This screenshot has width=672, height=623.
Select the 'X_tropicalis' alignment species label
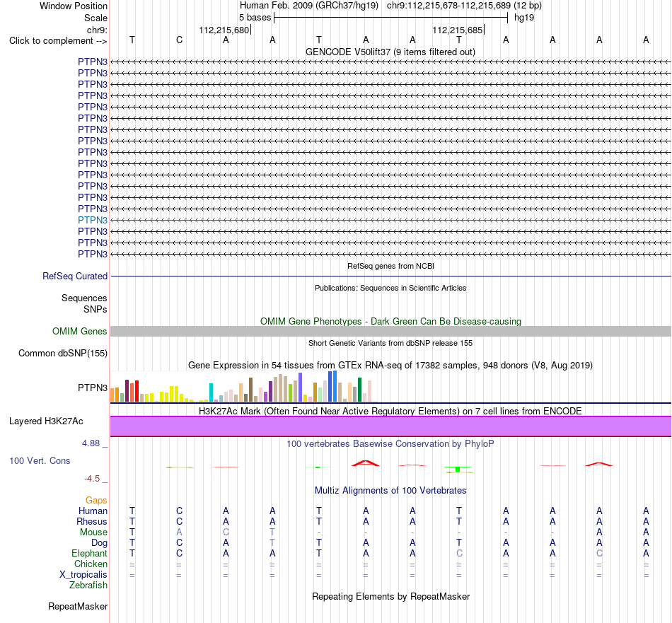pyautogui.click(x=83, y=575)
